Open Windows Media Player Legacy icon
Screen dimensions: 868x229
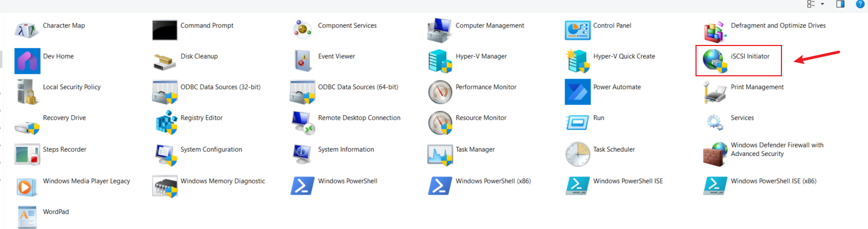click(27, 186)
